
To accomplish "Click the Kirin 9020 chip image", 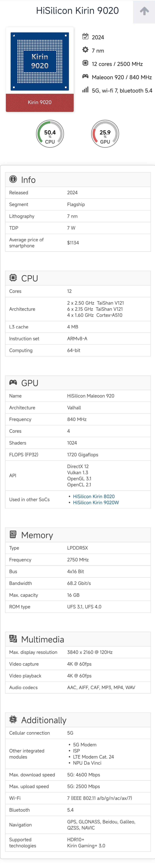I will click(x=40, y=61).
